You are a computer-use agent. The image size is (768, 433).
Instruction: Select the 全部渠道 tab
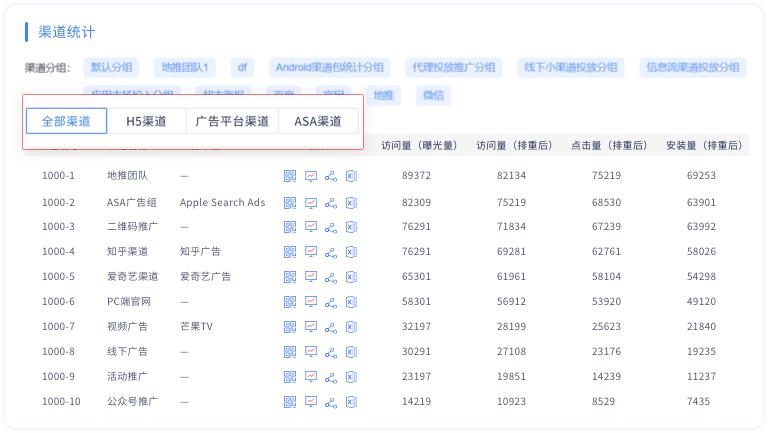point(66,121)
